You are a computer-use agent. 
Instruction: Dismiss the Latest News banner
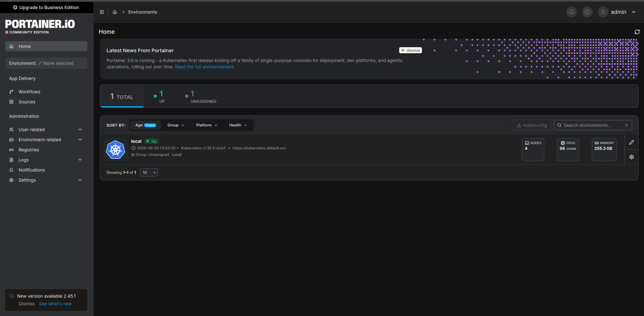point(410,50)
